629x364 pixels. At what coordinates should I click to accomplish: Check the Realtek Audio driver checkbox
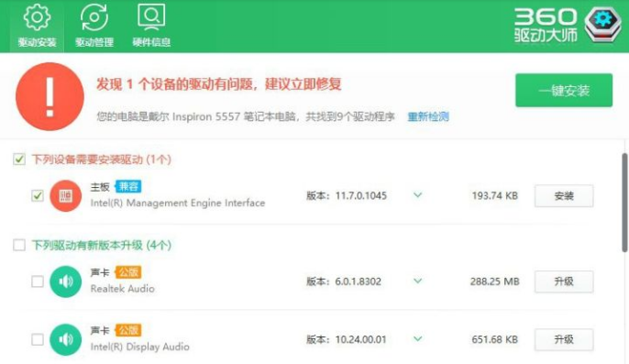[x=38, y=281]
